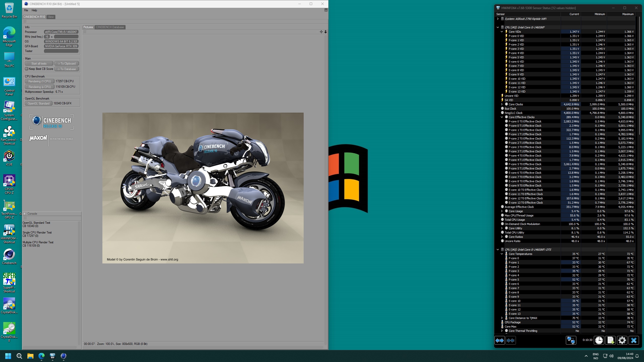Click the rendered motorcycle picture
This screenshot has height=362, width=644.
point(203,188)
